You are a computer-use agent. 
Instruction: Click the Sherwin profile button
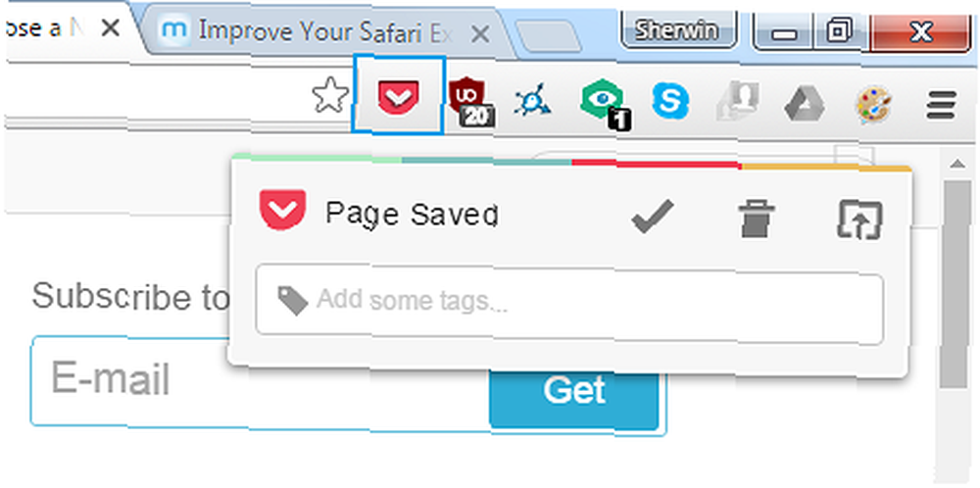pos(679,29)
